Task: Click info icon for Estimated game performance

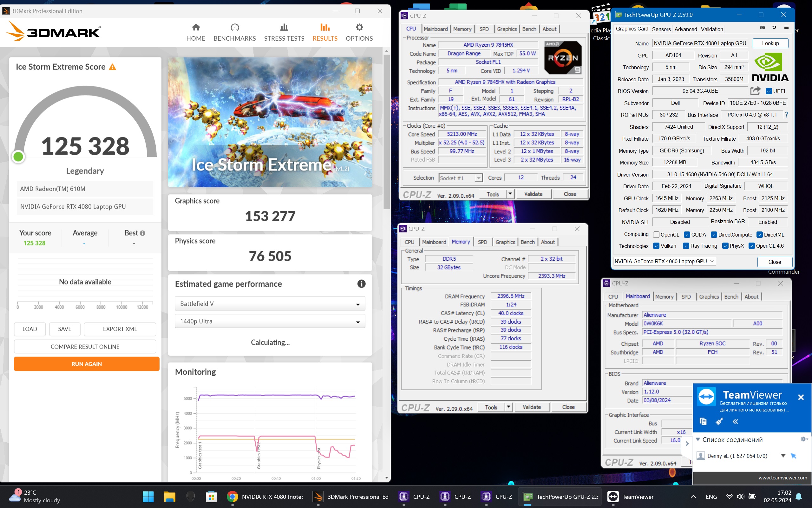Action: [x=361, y=284]
